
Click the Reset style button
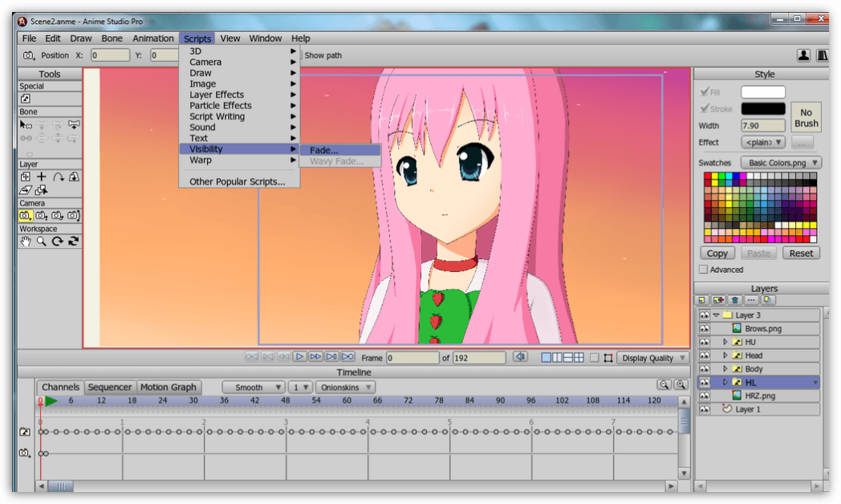pos(801,253)
